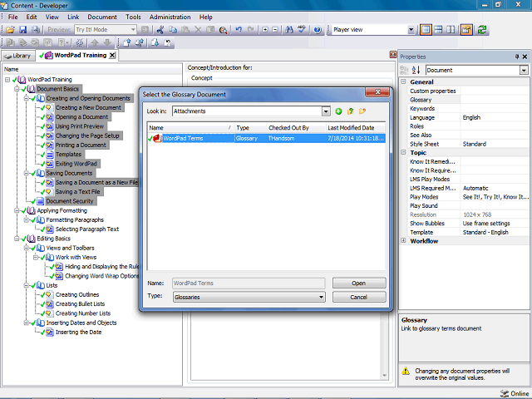Click the Copy toolbar icon
Screen dimensions: 532x399
[x=173, y=30]
